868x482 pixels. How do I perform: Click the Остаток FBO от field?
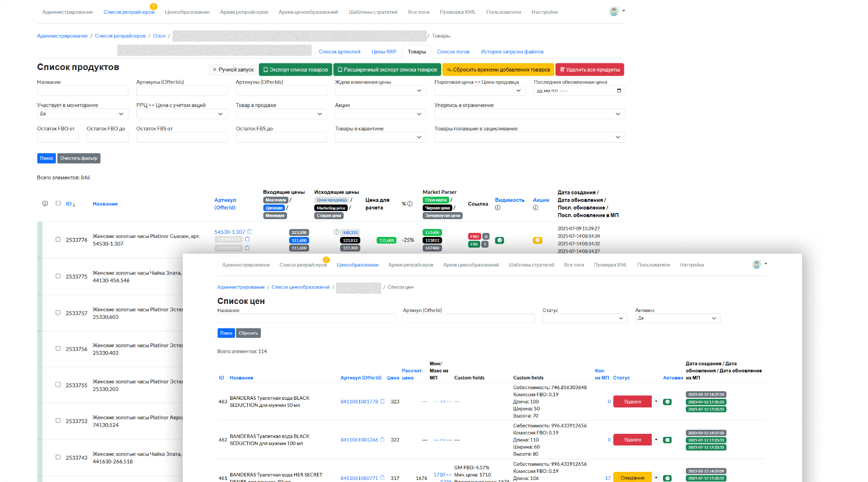tap(58, 137)
